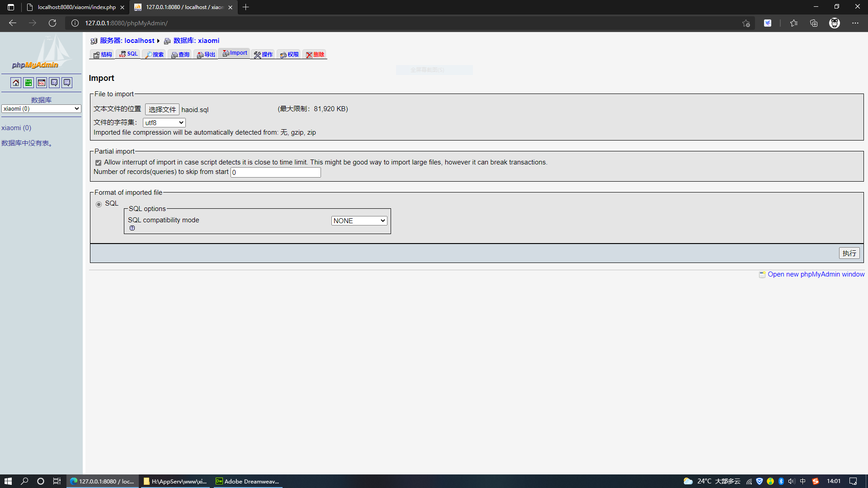Viewport: 868px width, 488px height.
Task: Select the SQL format radio button
Action: [x=99, y=204]
